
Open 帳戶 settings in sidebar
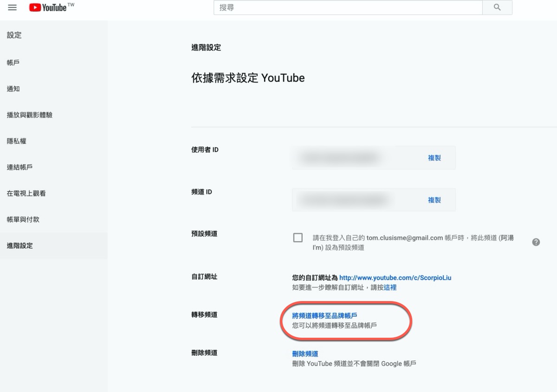point(54,63)
